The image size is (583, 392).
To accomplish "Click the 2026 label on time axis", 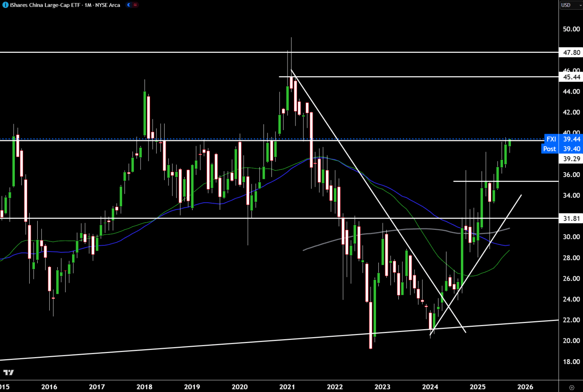I will tap(525, 387).
